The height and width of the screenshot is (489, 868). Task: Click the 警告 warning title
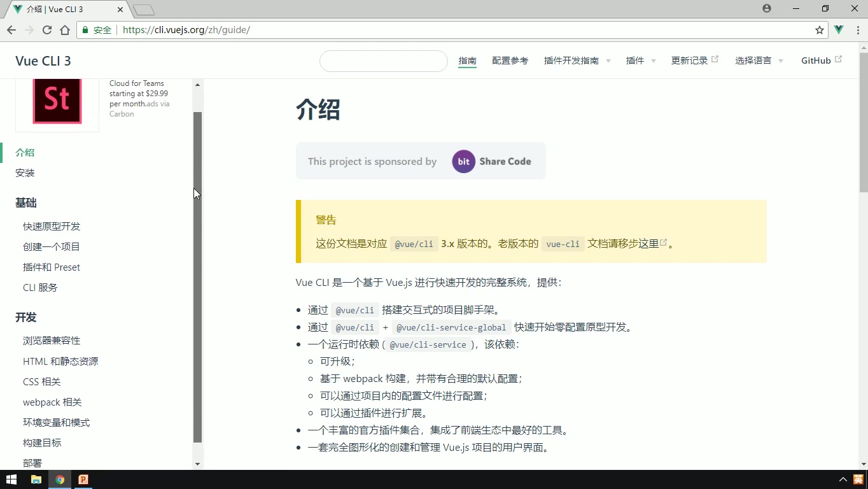point(326,220)
